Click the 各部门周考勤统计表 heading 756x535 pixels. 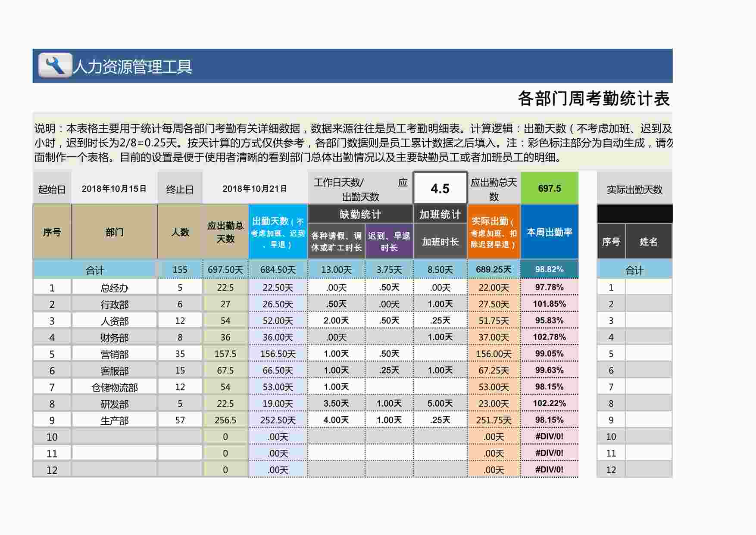[594, 99]
